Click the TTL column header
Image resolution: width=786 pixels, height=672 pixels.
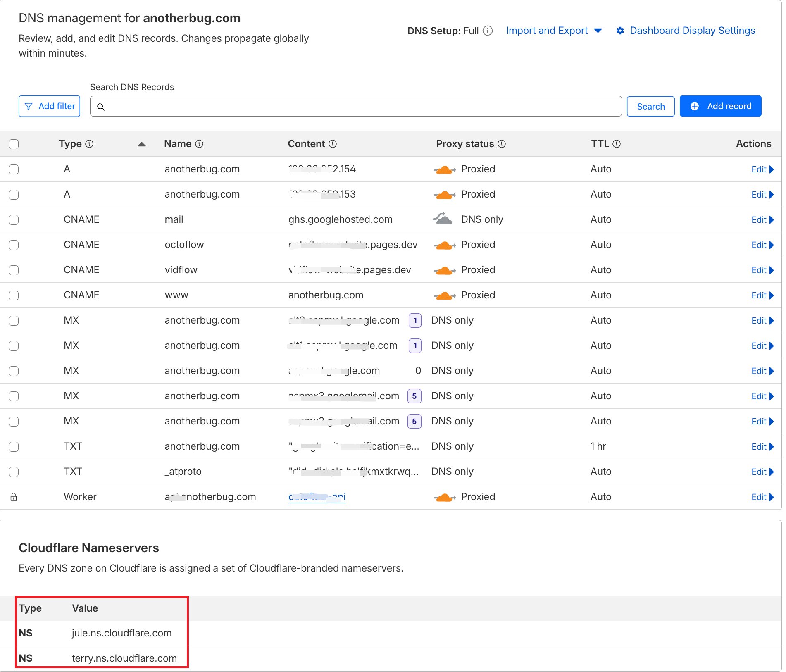pyautogui.click(x=600, y=144)
